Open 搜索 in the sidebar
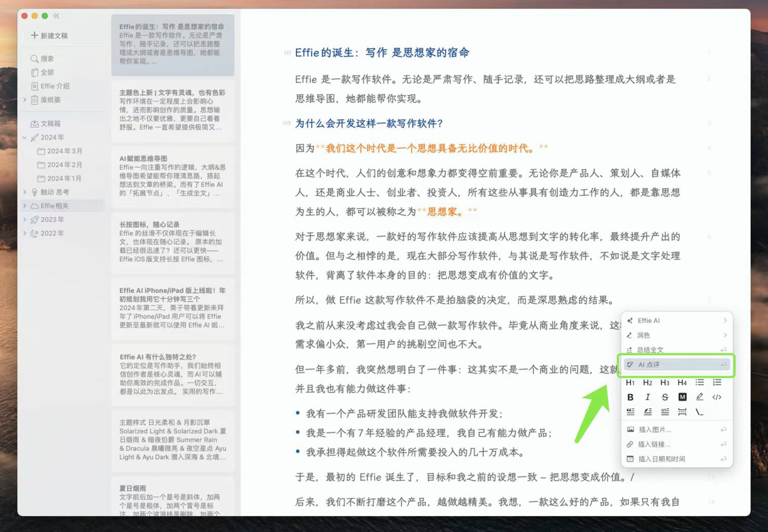This screenshot has height=532, width=768. point(42,59)
